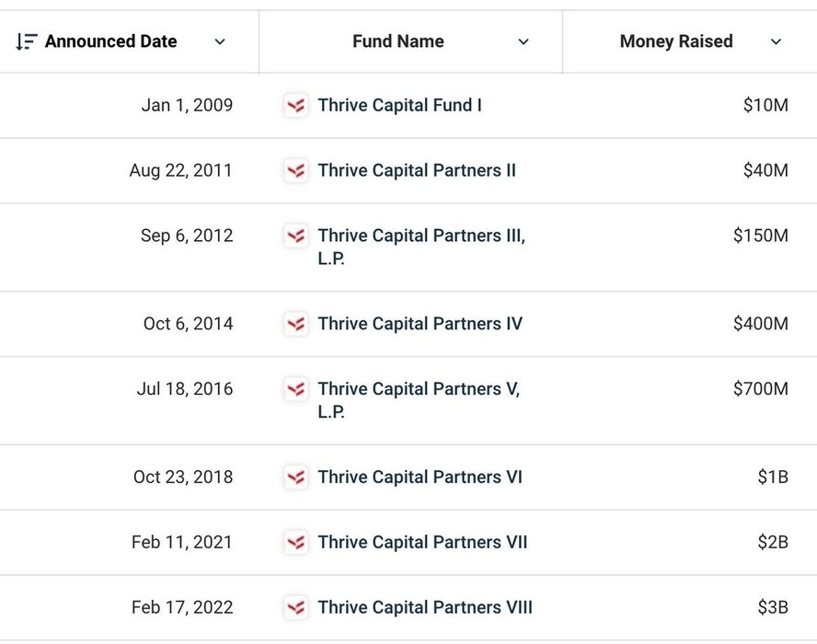
Task: Click the logo icon for Thrive Capital Partners IV
Action: tap(295, 324)
